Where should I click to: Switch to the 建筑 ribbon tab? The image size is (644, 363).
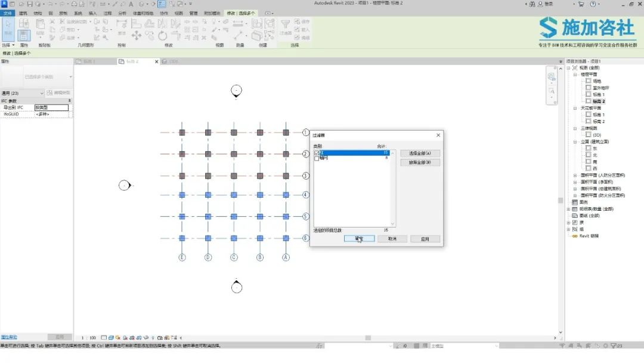pyautogui.click(x=23, y=13)
